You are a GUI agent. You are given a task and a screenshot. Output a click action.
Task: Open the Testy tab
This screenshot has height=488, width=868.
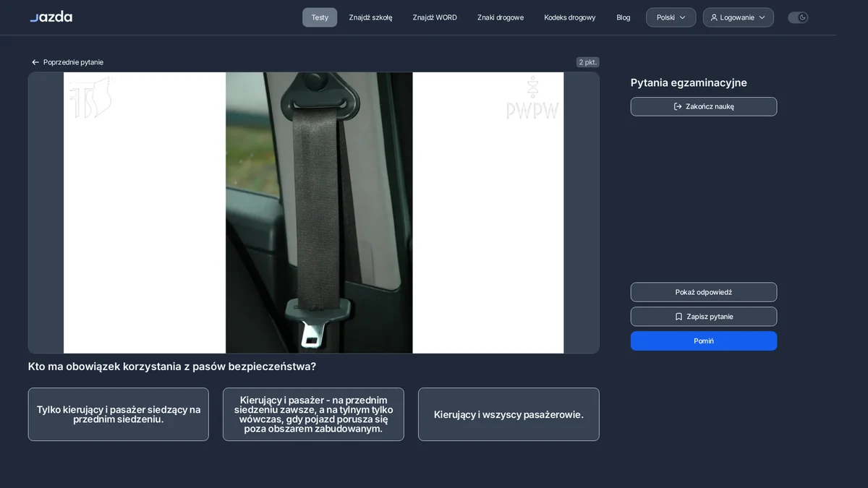click(x=320, y=17)
